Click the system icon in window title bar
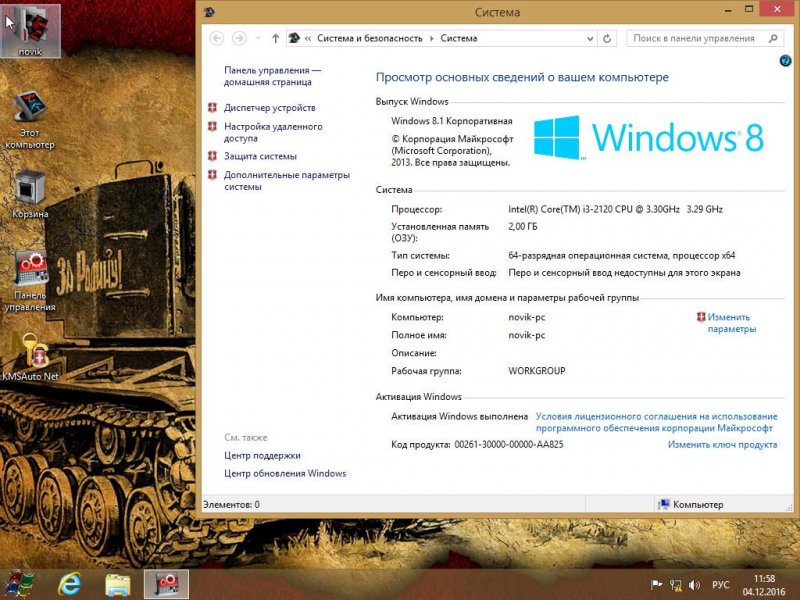Viewport: 800px width, 600px height. [209, 12]
